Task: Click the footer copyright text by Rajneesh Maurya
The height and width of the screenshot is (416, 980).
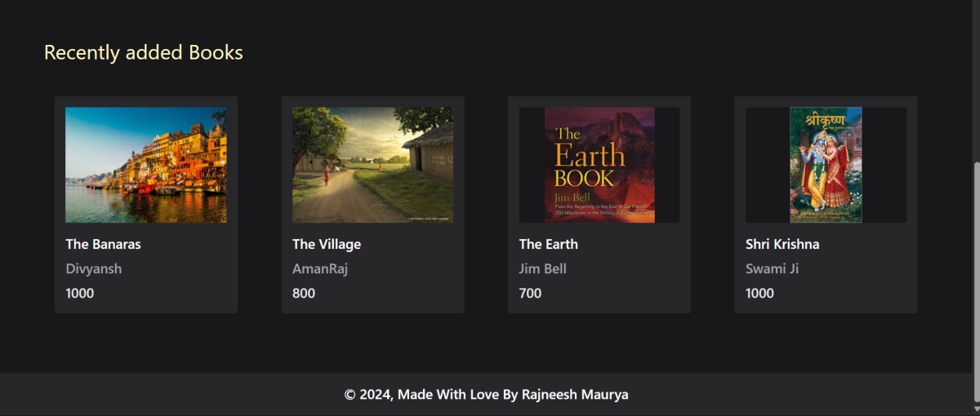Action: click(487, 395)
